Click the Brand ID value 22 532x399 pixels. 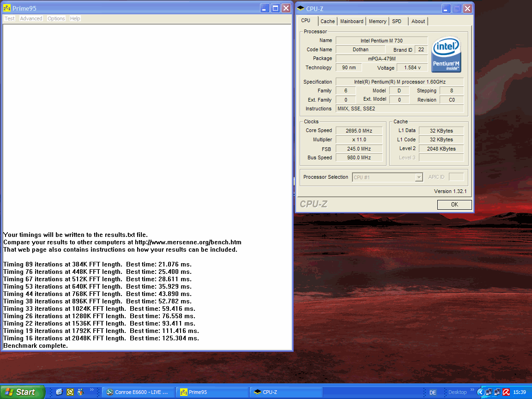[421, 49]
